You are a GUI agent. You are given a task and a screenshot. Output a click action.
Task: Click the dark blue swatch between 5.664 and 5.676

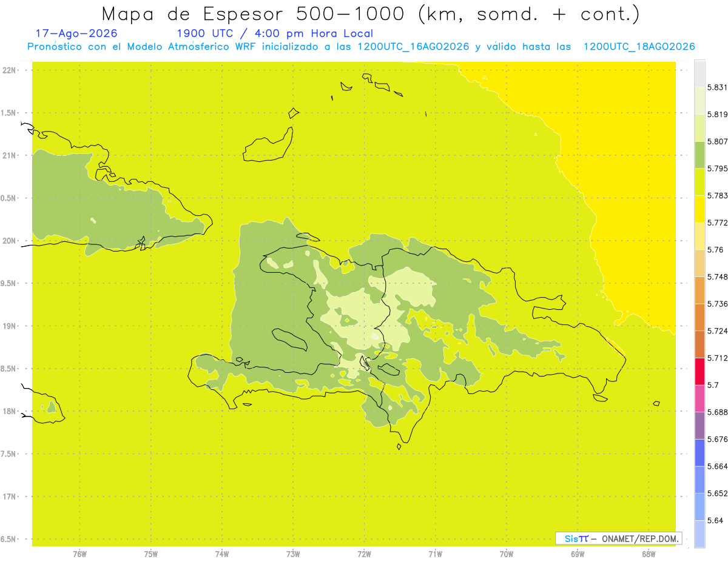click(x=699, y=452)
